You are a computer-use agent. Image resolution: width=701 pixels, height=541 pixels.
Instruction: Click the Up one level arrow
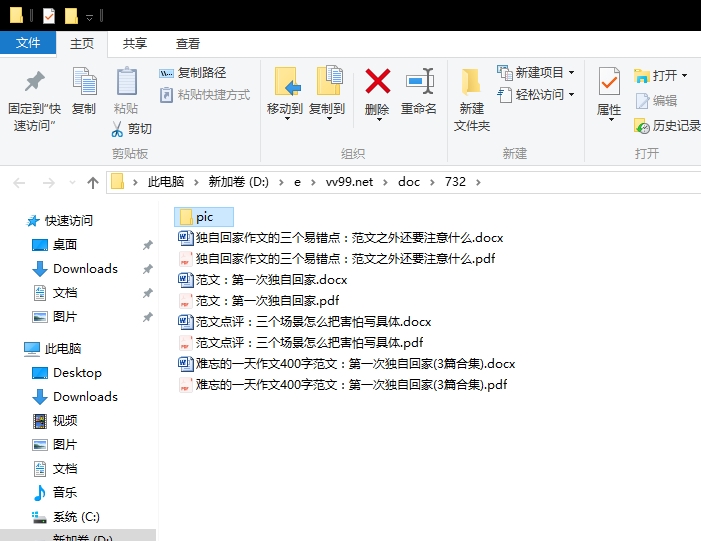(93, 182)
